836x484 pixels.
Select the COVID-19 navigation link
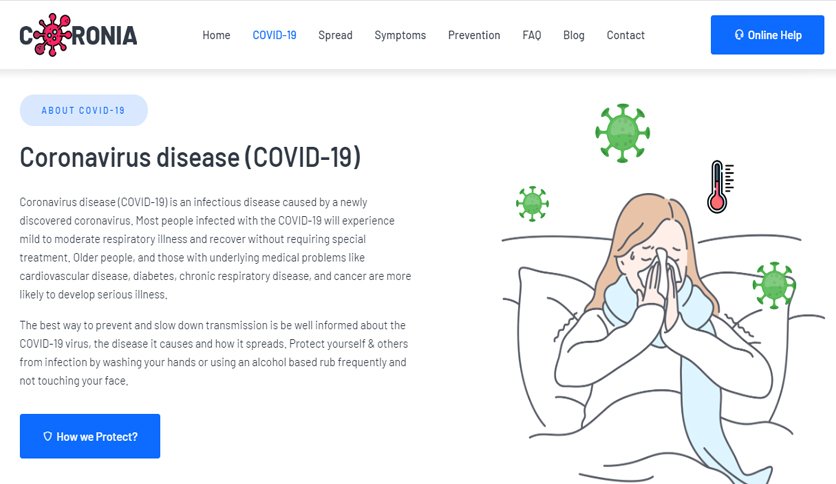[x=274, y=35]
